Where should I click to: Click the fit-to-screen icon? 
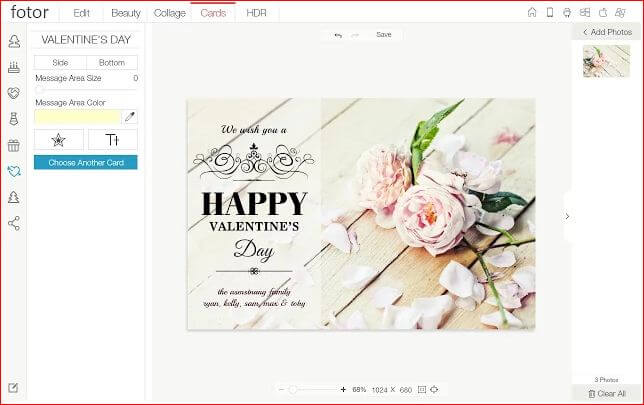[x=422, y=389]
